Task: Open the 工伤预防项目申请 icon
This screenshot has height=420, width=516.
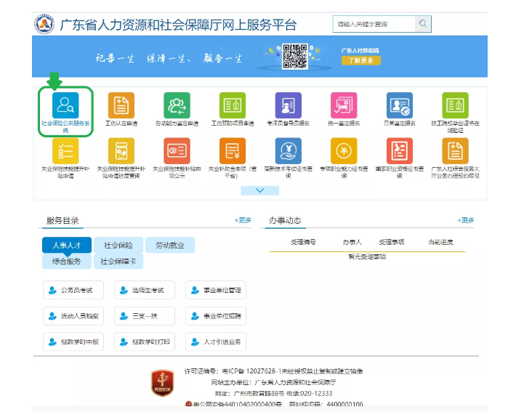Action: [233, 105]
